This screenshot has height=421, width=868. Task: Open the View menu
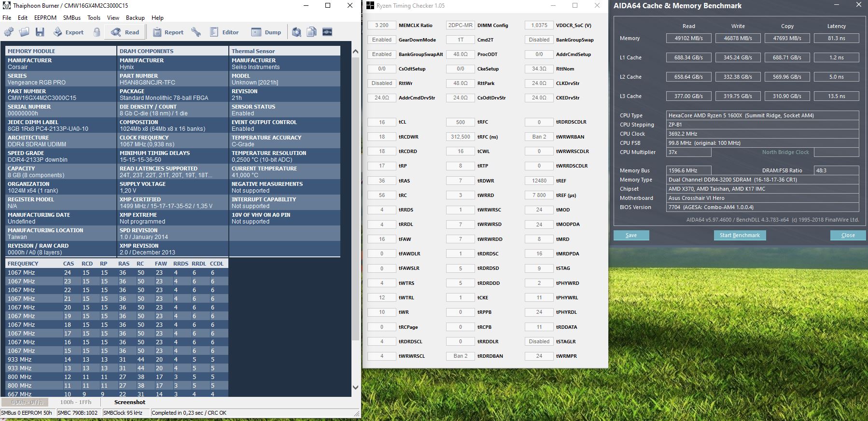click(x=113, y=18)
